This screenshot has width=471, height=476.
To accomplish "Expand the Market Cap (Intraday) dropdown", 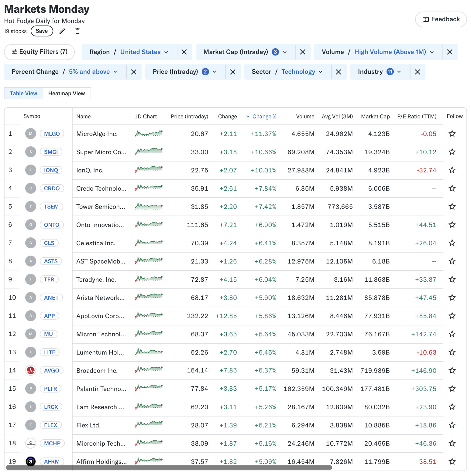I will tap(246, 52).
